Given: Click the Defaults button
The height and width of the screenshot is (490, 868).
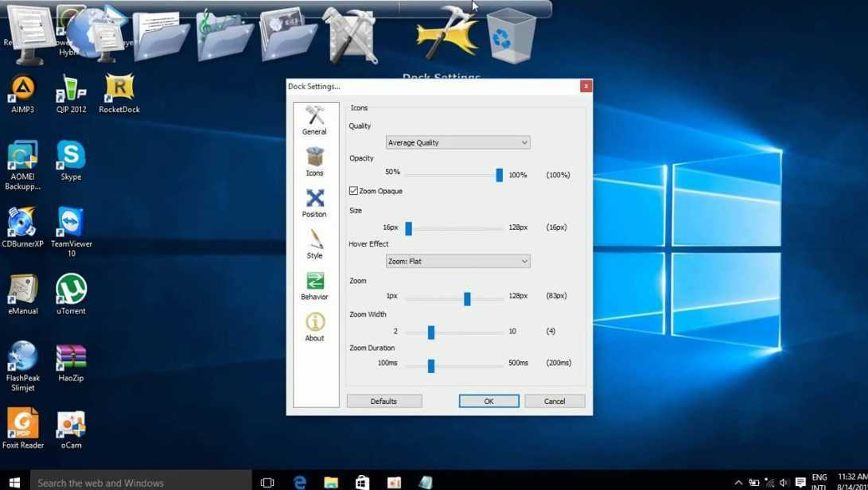Looking at the screenshot, I should (x=384, y=402).
